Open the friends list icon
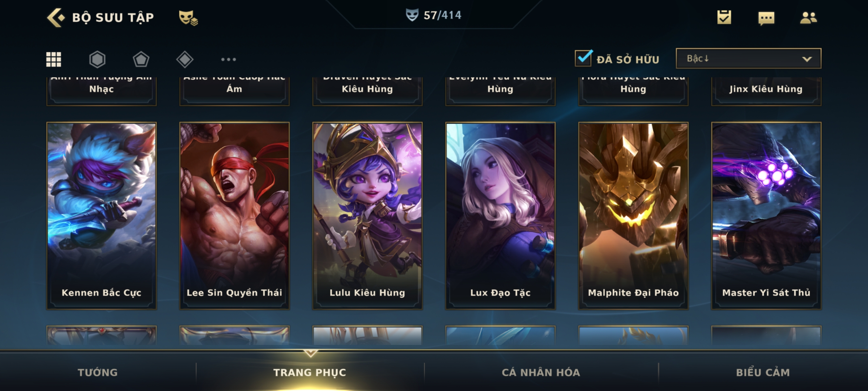Viewport: 868px width, 391px height. pos(808,17)
